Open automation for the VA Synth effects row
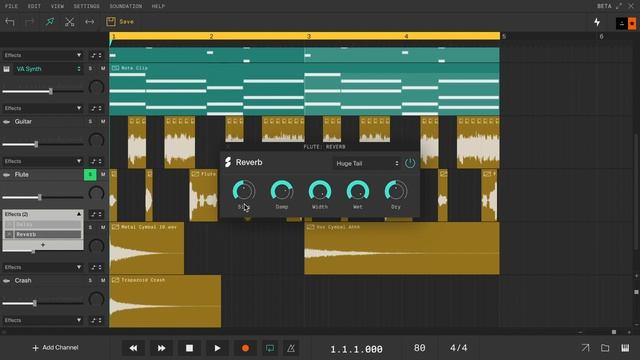 (96, 108)
